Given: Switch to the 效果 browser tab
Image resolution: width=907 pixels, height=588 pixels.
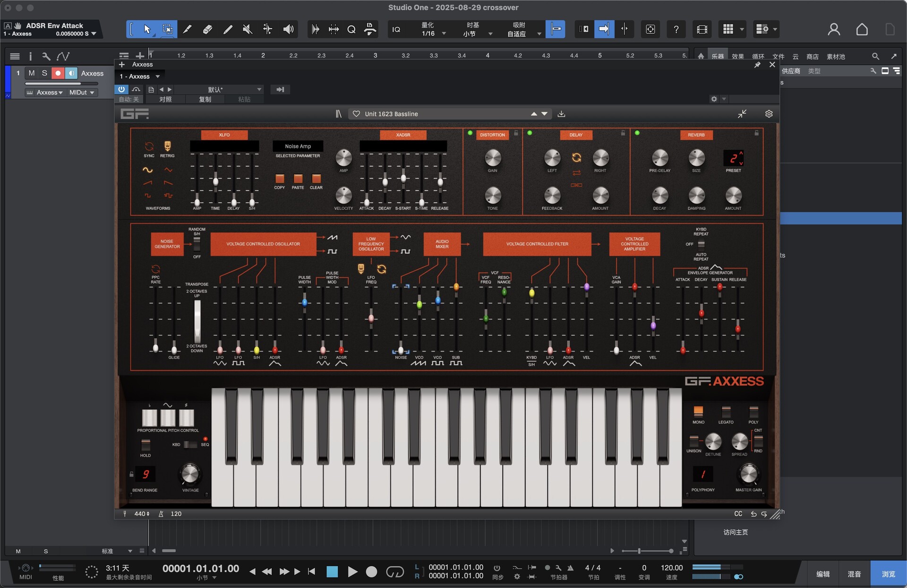Looking at the screenshot, I should point(737,57).
